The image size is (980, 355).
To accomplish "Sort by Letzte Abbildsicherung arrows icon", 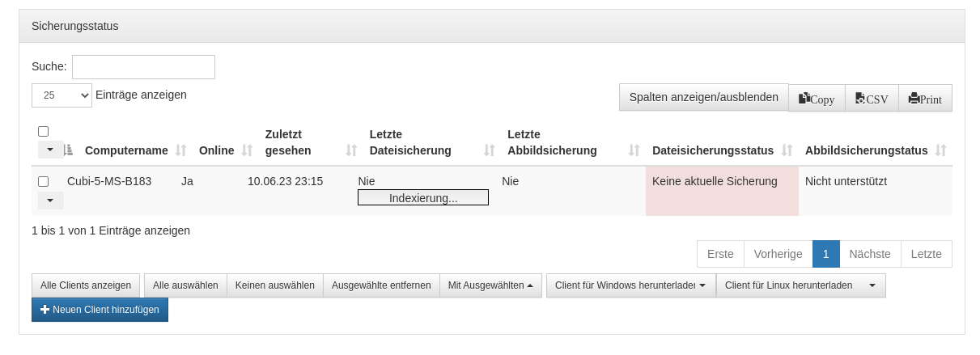I will point(634,150).
